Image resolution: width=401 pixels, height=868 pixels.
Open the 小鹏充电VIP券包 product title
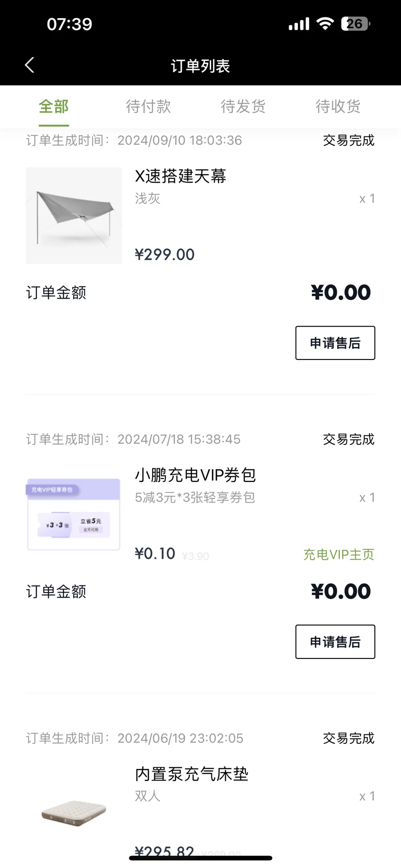[x=195, y=475]
